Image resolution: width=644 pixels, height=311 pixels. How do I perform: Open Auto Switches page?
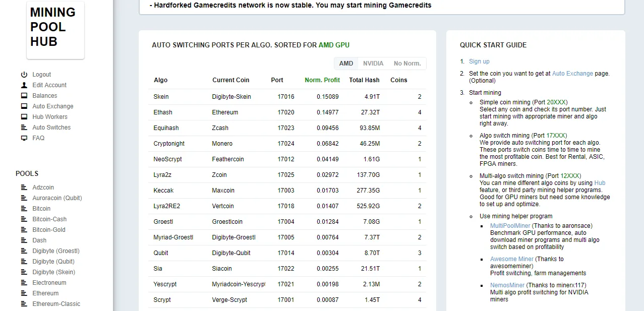click(51, 128)
